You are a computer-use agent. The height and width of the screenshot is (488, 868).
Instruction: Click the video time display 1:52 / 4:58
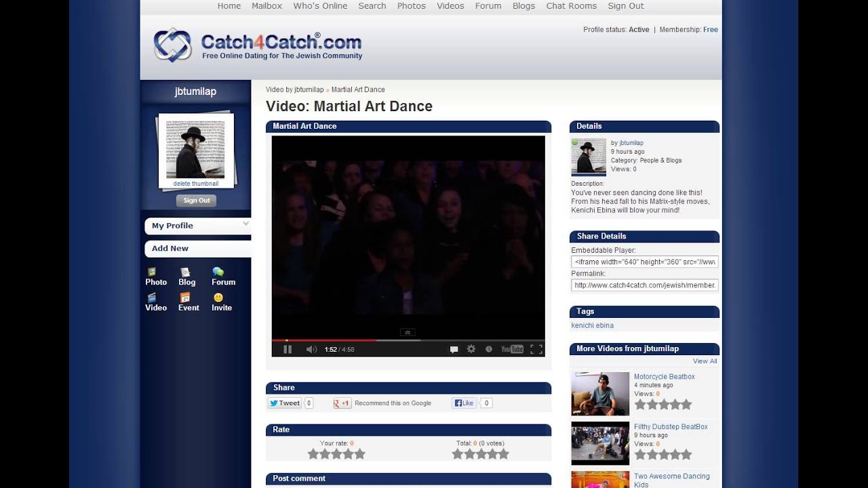coord(339,350)
